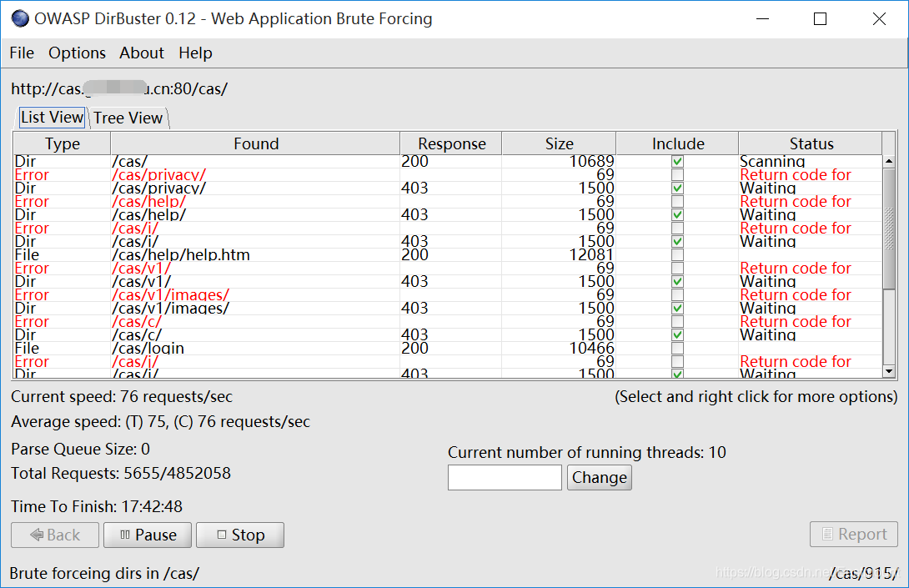Click Current number of running threads: 10 label

[x=586, y=452]
